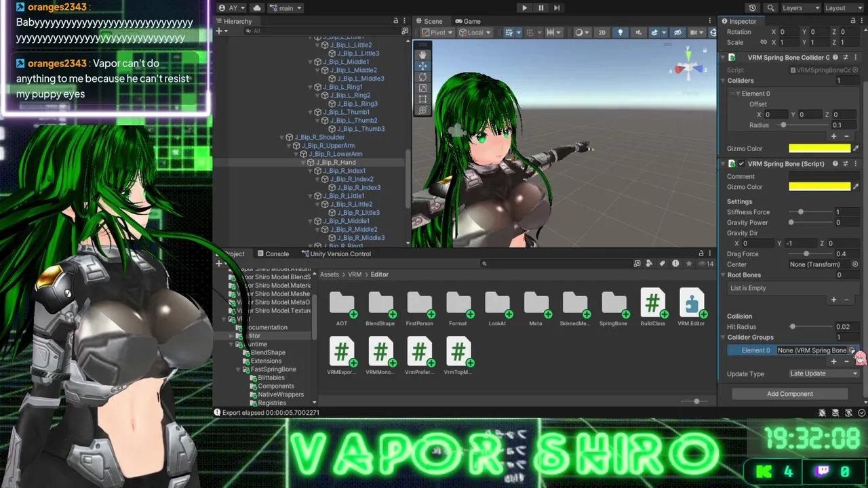
Task: Open the VRM Spring Bone Gizmo Color swatch
Action: [819, 186]
